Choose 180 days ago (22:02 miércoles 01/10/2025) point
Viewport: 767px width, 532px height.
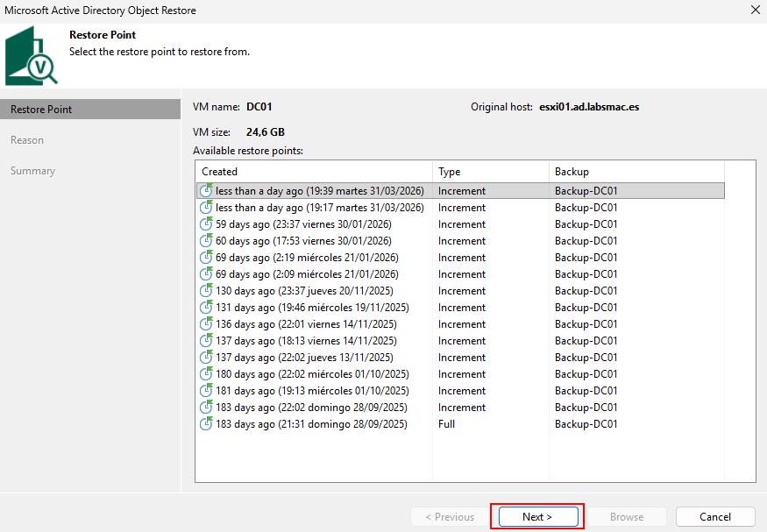[312, 374]
